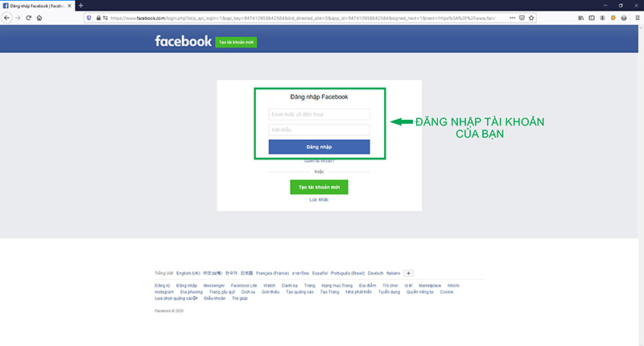The image size is (644, 346).
Task: Go back with the browser back arrow
Action: pyautogui.click(x=6, y=18)
